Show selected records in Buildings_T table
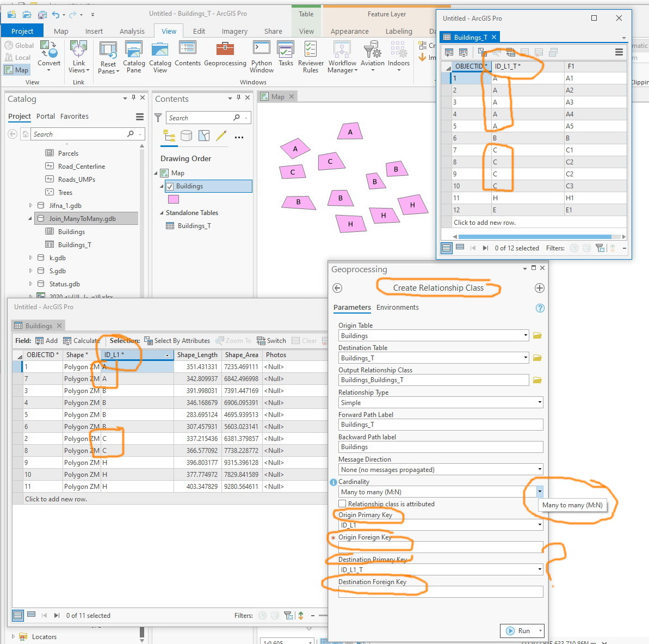The height and width of the screenshot is (644, 649). pos(460,248)
